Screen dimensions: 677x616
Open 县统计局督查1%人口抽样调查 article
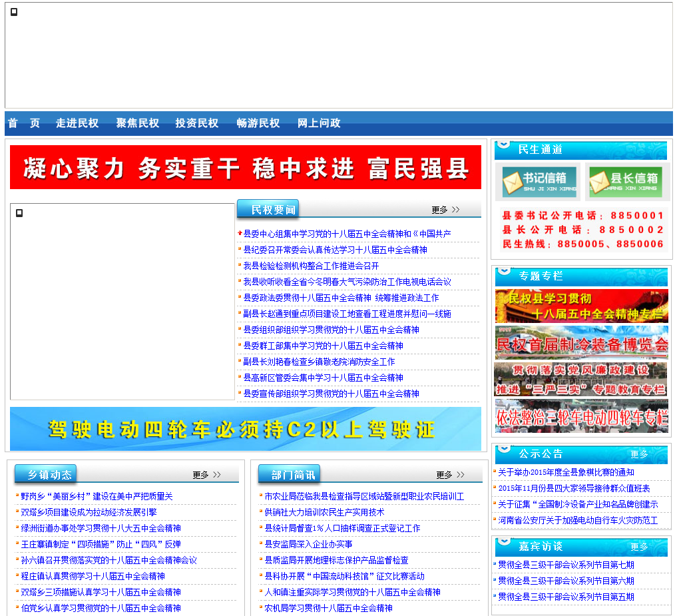342,529
